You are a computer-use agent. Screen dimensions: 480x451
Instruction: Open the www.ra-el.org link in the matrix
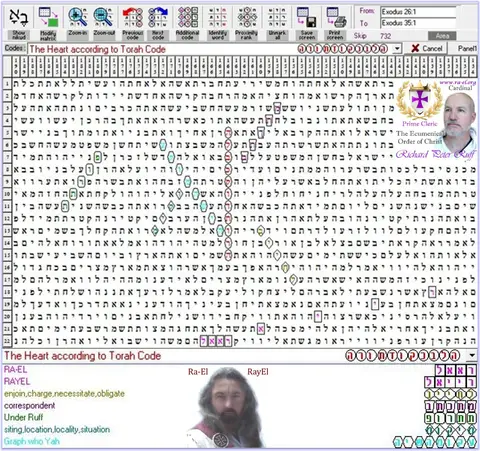point(458,82)
